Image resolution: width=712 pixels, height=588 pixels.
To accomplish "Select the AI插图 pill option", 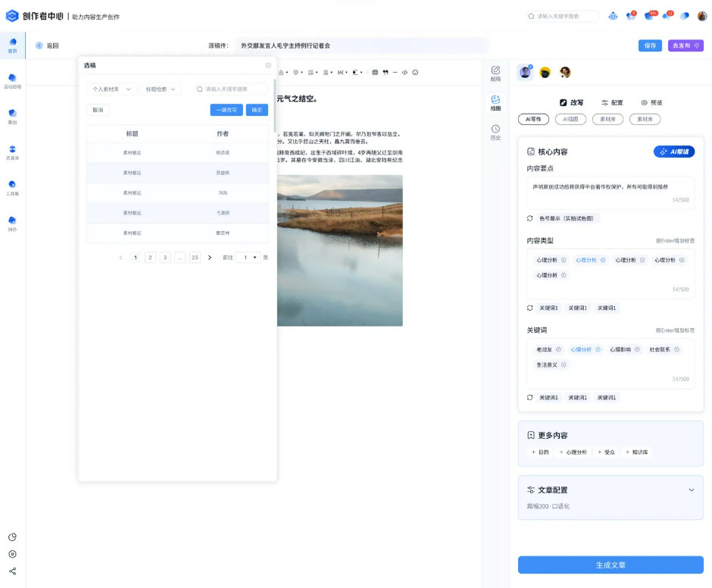I will 571,119.
